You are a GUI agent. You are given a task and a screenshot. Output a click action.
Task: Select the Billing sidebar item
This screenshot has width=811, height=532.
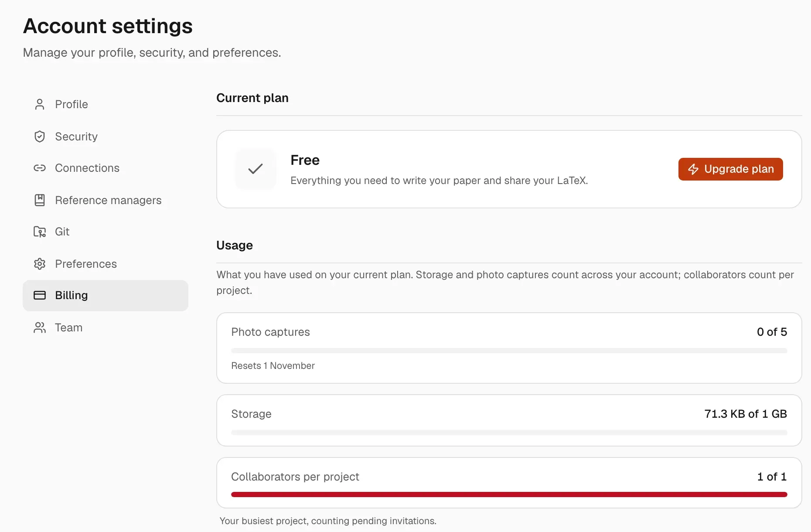tap(106, 295)
